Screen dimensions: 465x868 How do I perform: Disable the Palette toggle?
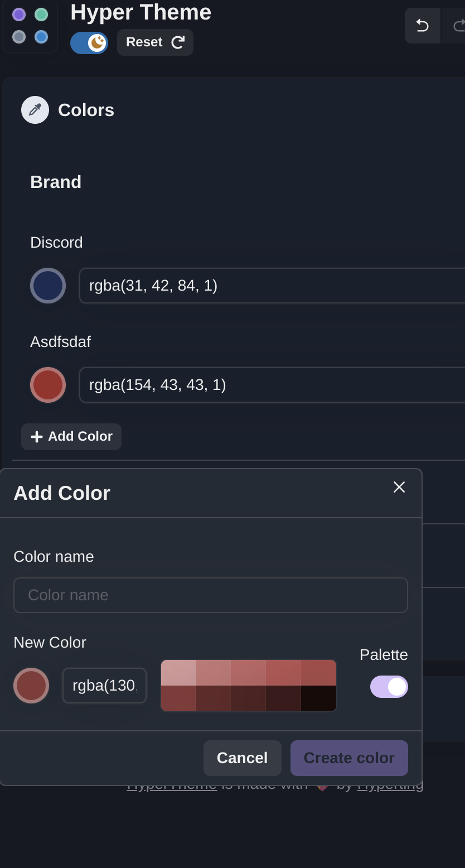(x=389, y=687)
